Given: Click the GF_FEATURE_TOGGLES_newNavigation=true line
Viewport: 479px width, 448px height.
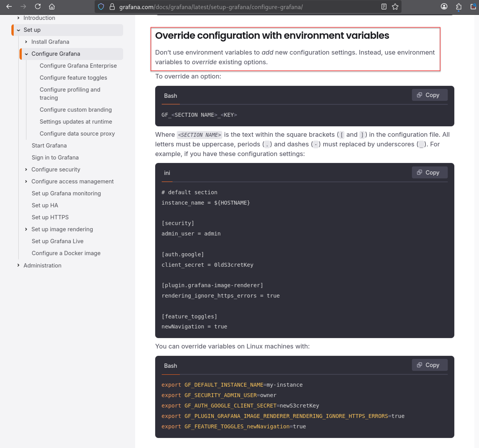Looking at the screenshot, I should pyautogui.click(x=233, y=426).
